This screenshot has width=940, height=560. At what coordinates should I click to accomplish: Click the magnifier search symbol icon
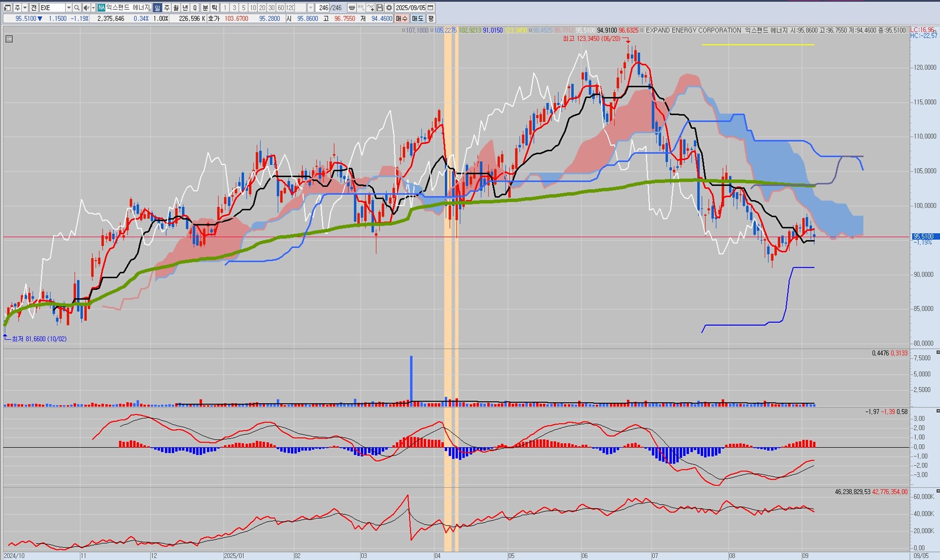(x=77, y=8)
